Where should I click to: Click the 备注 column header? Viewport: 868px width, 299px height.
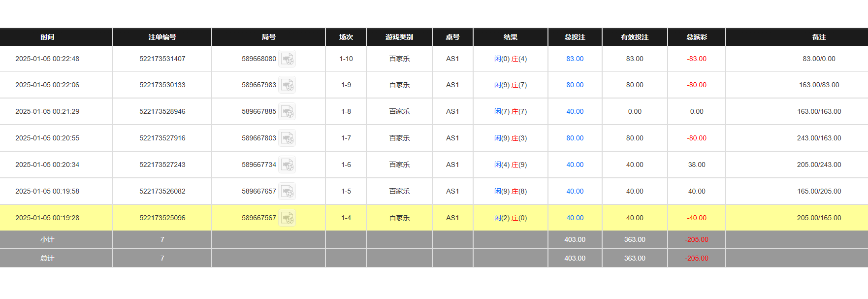[819, 37]
